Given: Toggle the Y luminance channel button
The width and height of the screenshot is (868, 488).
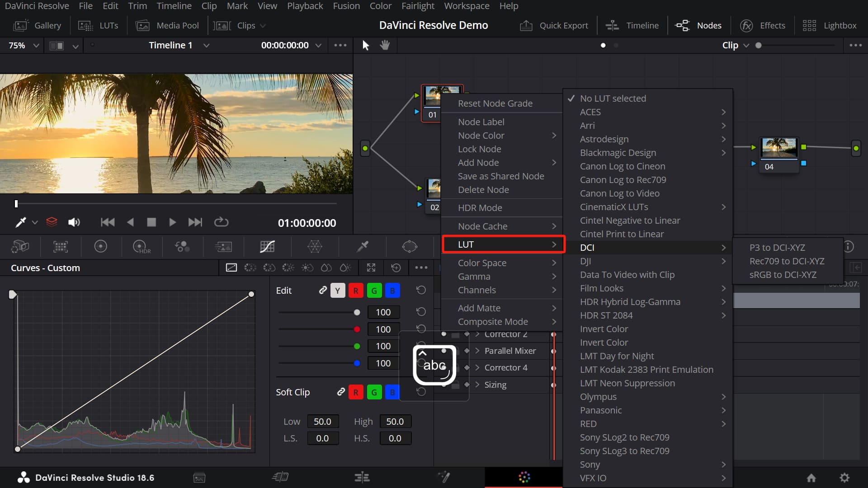Looking at the screenshot, I should tap(337, 291).
